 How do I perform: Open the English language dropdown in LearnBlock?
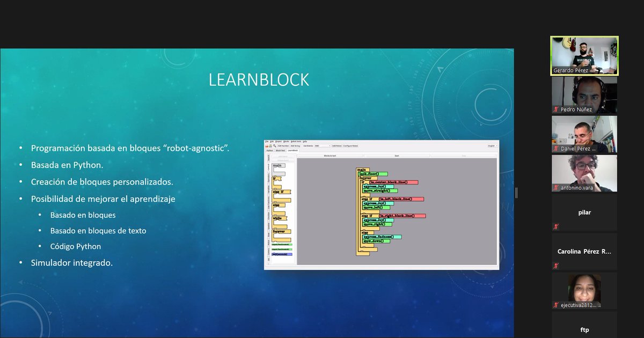(492, 145)
